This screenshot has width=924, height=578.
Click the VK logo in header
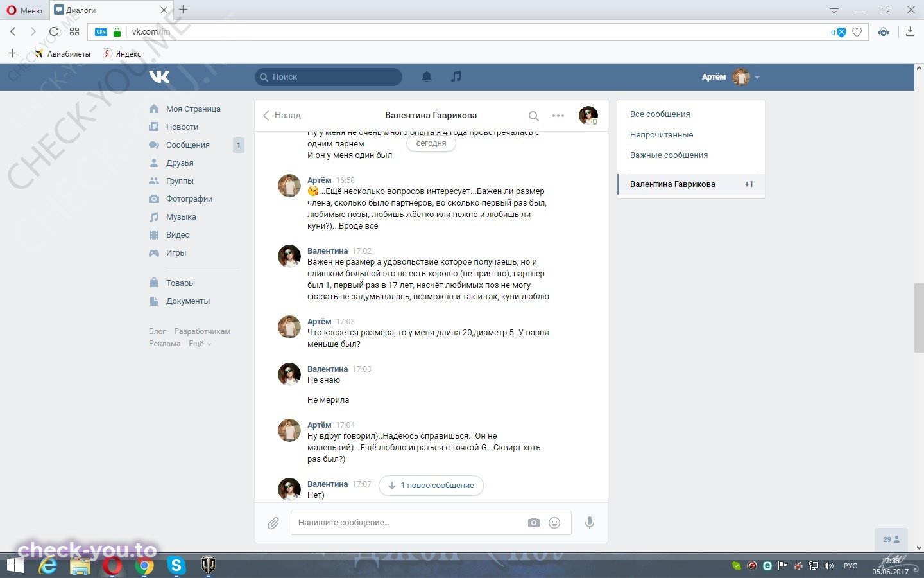tap(159, 76)
